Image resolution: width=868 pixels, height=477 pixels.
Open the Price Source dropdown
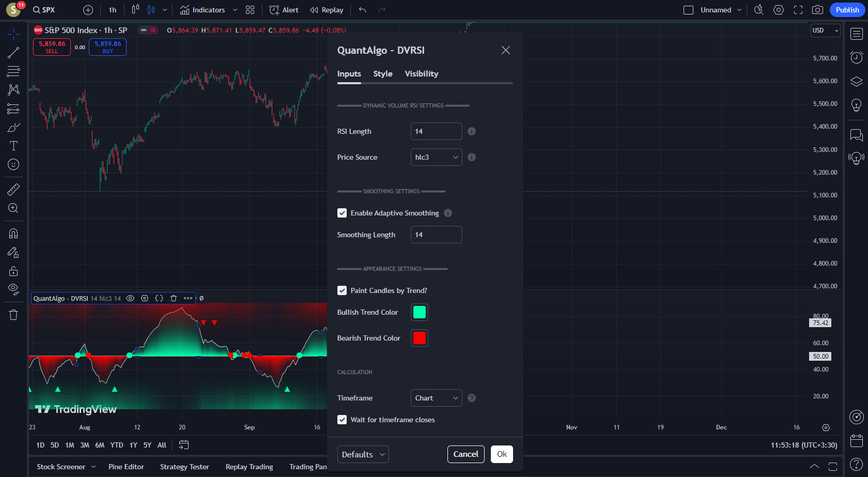(x=436, y=157)
